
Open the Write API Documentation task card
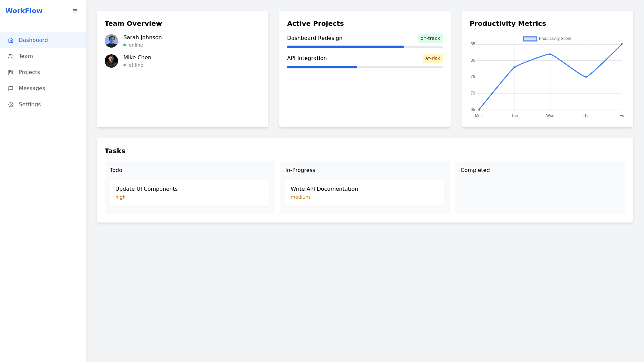coord(365,193)
